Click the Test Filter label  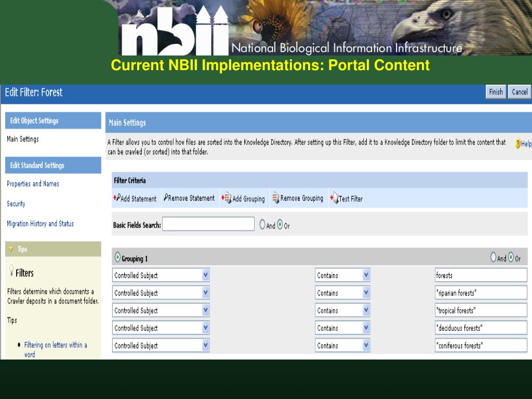351,199
